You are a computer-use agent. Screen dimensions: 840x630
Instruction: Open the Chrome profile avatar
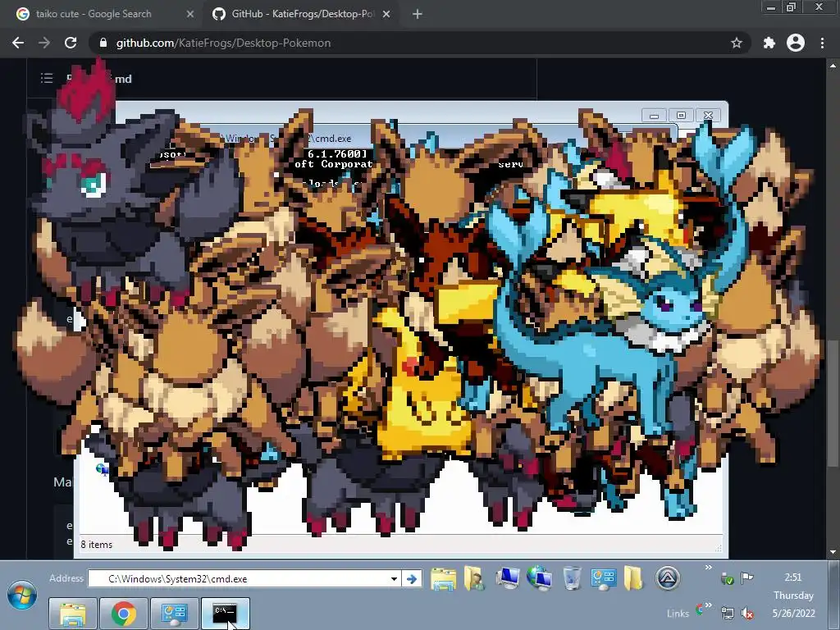796,43
